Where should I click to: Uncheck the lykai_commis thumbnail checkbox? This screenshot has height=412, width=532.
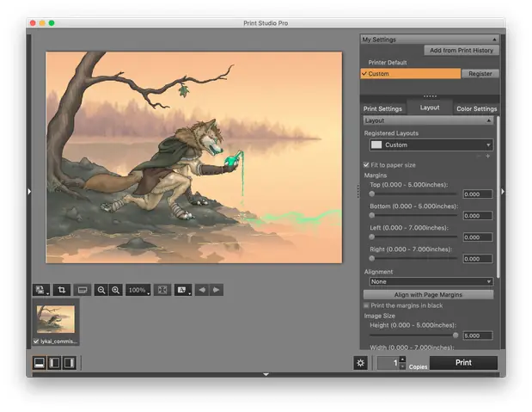click(36, 341)
